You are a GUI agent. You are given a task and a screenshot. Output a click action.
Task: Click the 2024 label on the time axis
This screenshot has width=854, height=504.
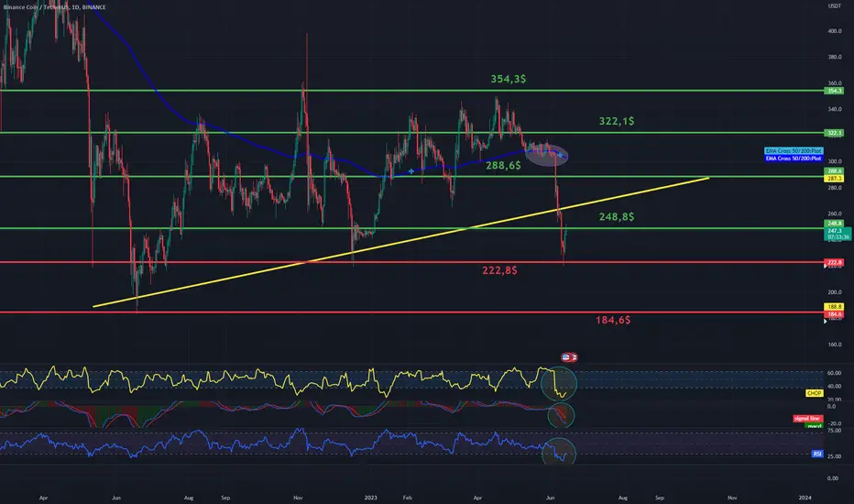click(805, 498)
